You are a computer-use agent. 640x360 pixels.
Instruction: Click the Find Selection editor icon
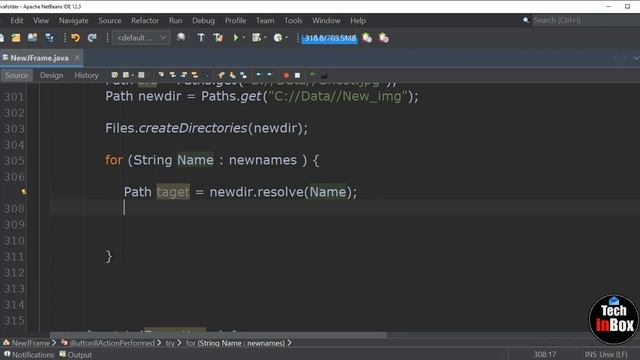click(x=161, y=75)
